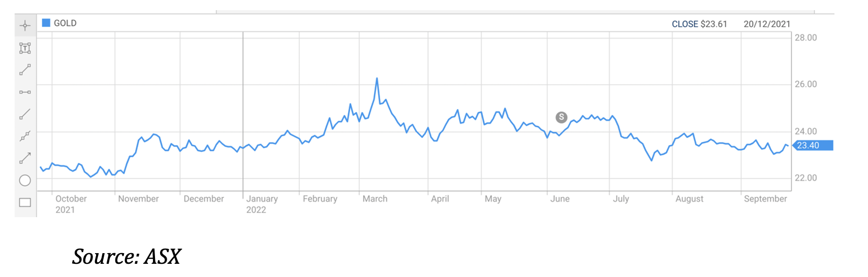Screen dimensions: 868x277
Task: Click the January 2022 axis label
Action: point(262,204)
